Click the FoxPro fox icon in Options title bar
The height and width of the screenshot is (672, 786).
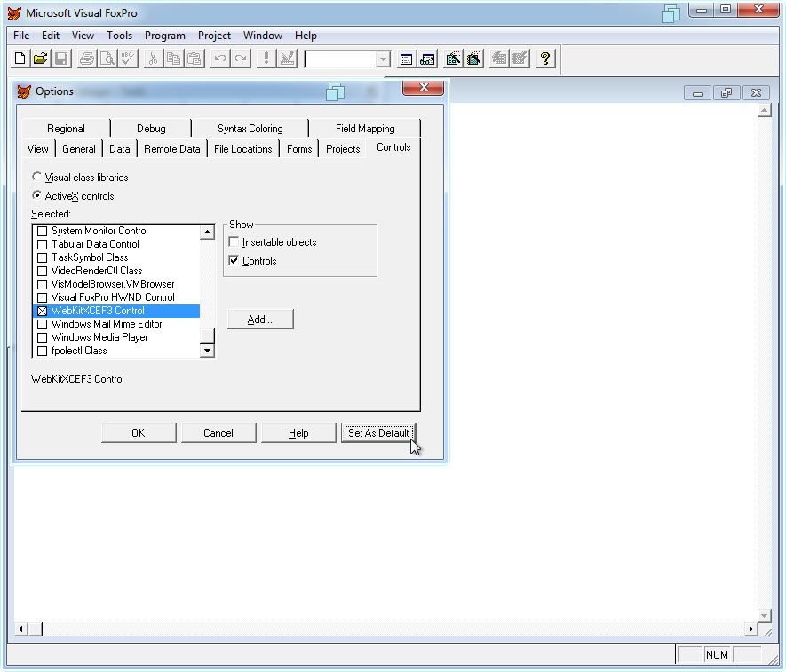tap(24, 91)
